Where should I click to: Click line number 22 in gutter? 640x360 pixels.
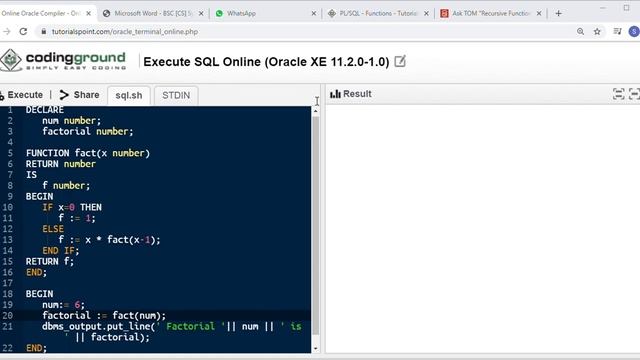tap(7, 348)
